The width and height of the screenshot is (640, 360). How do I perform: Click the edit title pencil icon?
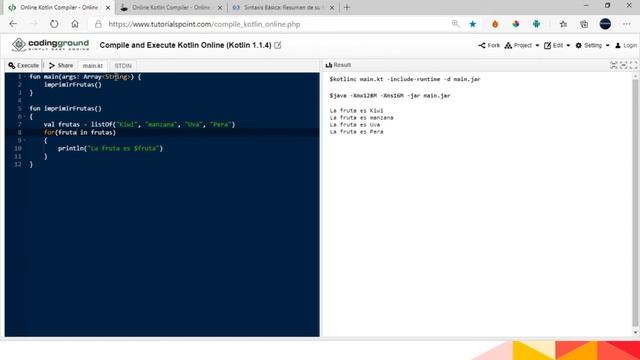tap(278, 45)
